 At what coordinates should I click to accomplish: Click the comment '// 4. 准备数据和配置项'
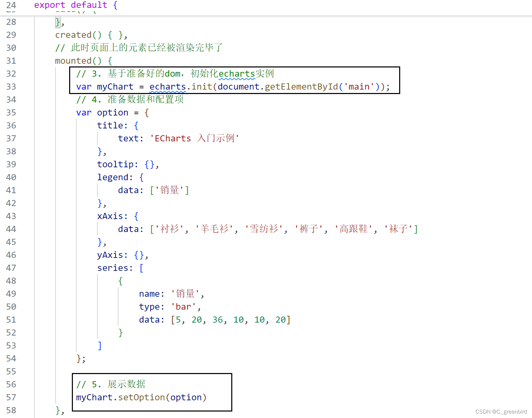click(x=130, y=100)
